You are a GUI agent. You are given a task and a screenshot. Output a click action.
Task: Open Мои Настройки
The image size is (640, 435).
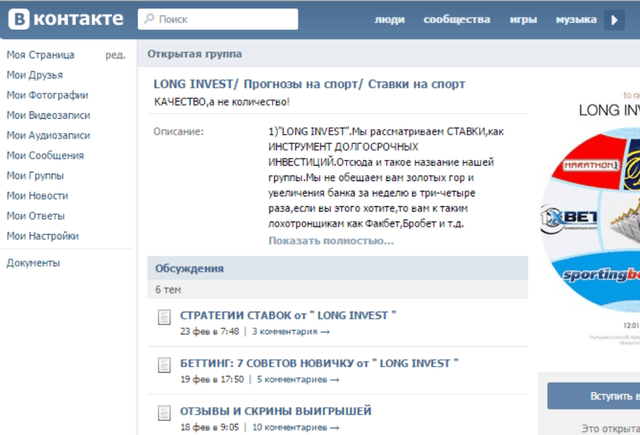click(42, 235)
